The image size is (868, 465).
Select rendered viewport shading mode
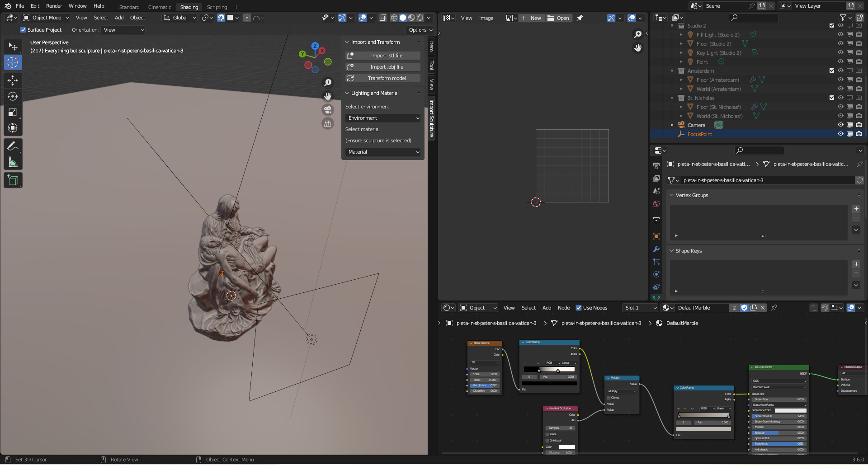(420, 18)
